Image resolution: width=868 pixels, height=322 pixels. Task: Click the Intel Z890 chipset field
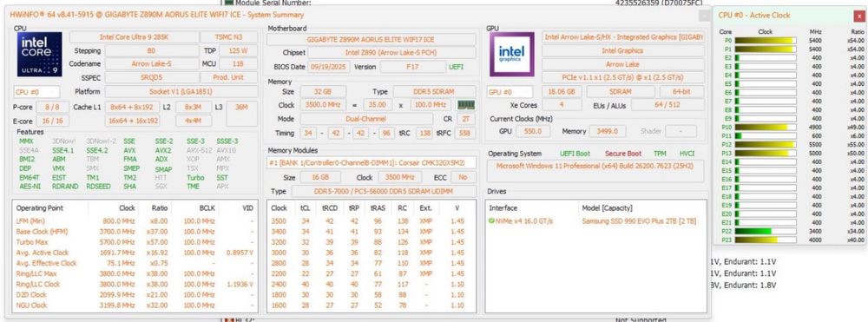(391, 53)
